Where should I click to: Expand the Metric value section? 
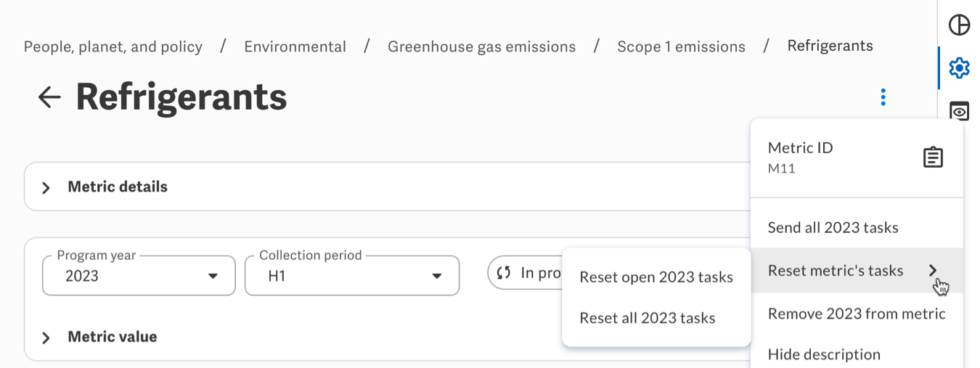click(x=46, y=338)
